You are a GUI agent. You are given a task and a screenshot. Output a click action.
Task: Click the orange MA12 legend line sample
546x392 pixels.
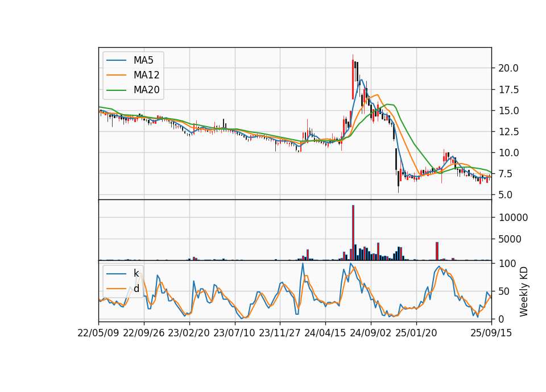click(x=116, y=75)
